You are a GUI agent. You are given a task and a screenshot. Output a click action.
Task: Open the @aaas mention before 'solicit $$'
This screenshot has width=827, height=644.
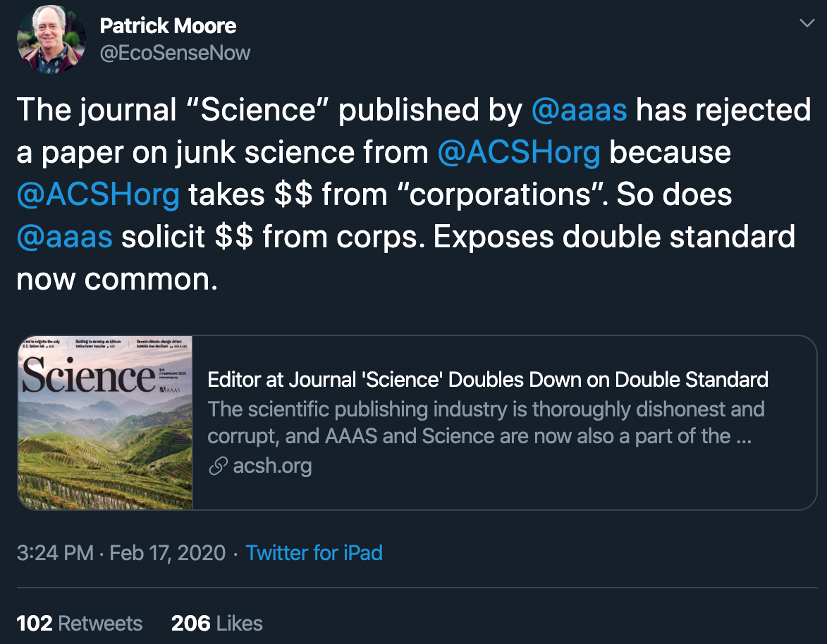(x=64, y=237)
